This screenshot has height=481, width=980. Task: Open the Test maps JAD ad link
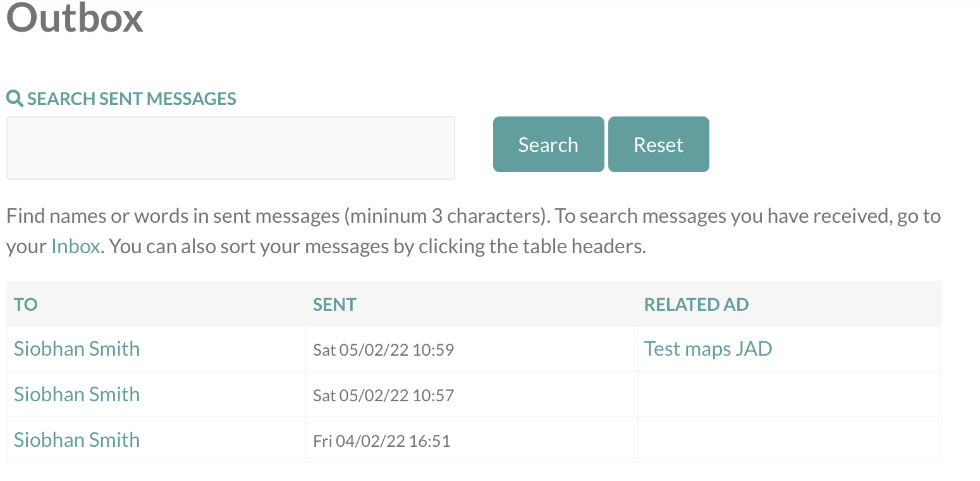point(708,349)
